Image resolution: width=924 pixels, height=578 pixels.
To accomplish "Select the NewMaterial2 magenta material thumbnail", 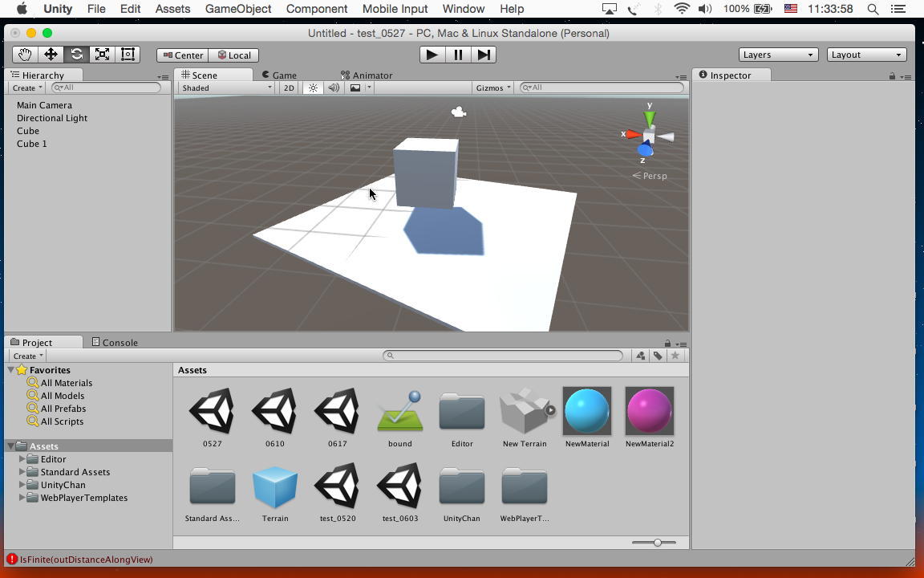I will tap(649, 411).
